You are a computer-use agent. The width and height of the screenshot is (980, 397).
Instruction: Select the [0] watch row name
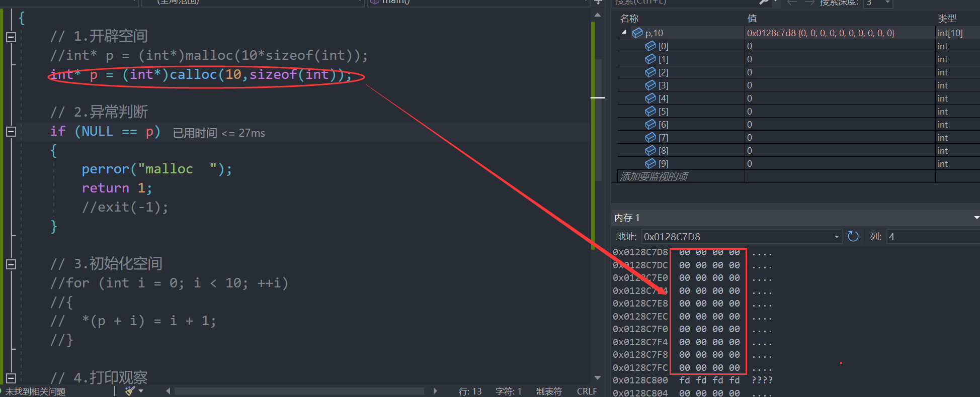664,46
